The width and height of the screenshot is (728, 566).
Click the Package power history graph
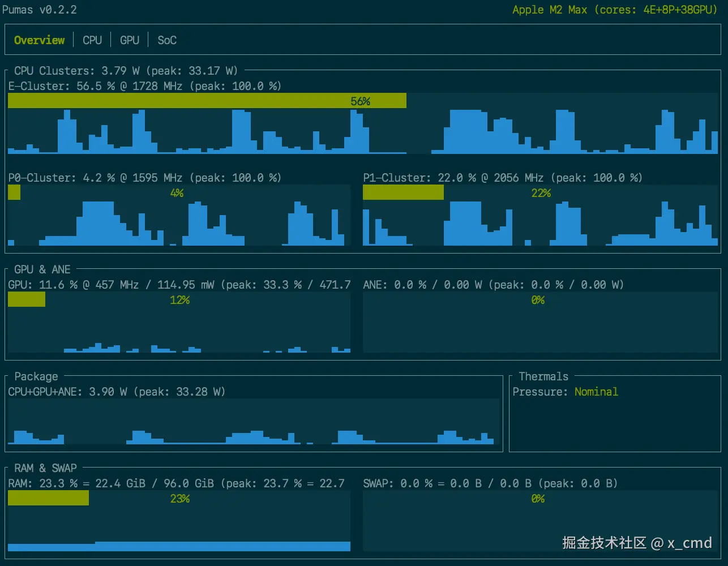[253, 422]
